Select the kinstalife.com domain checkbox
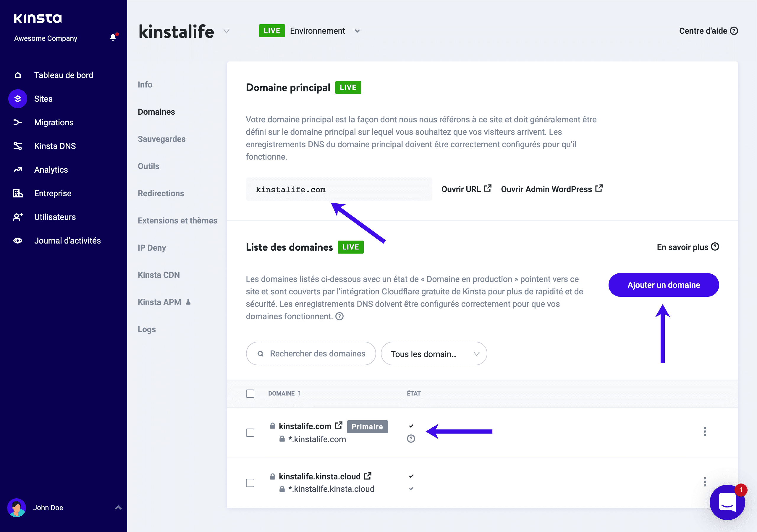 (250, 433)
